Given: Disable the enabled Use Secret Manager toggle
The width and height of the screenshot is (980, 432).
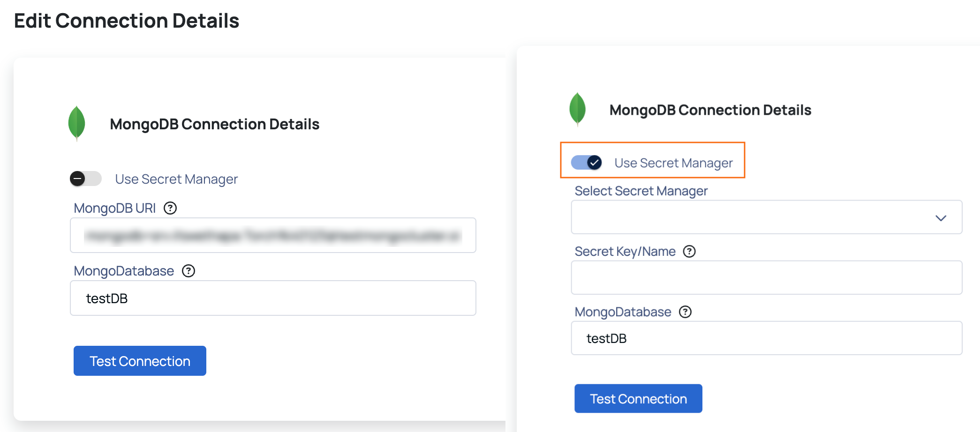Looking at the screenshot, I should click(587, 163).
